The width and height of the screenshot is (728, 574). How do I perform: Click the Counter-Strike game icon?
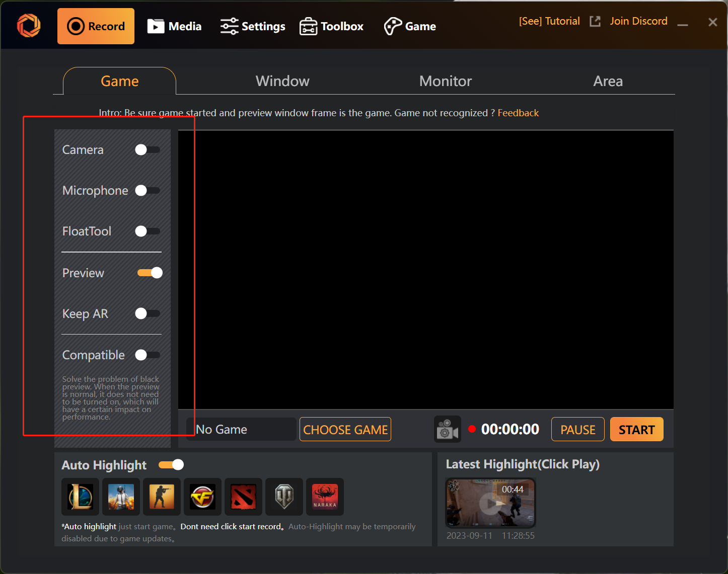[x=162, y=497]
